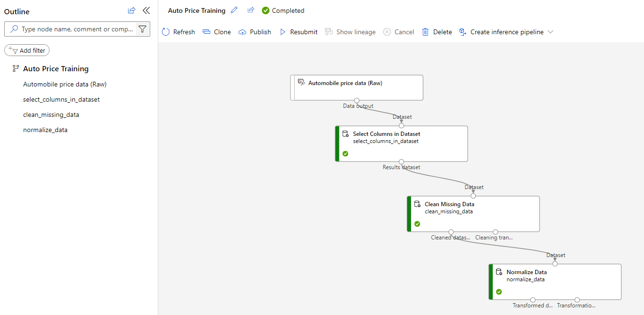Image resolution: width=644 pixels, height=315 pixels.
Task: Click the Outline panel share icon
Action: pyautogui.click(x=132, y=11)
